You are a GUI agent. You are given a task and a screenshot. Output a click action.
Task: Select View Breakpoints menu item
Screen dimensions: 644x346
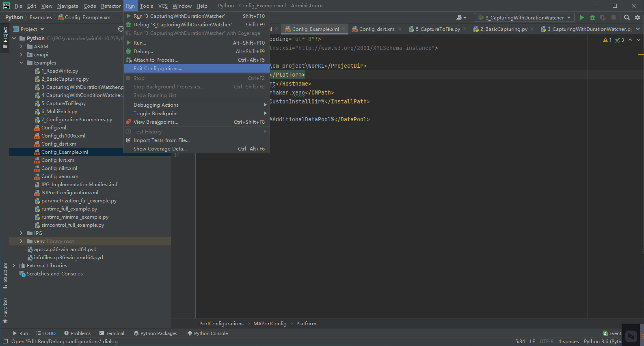[x=197, y=122]
